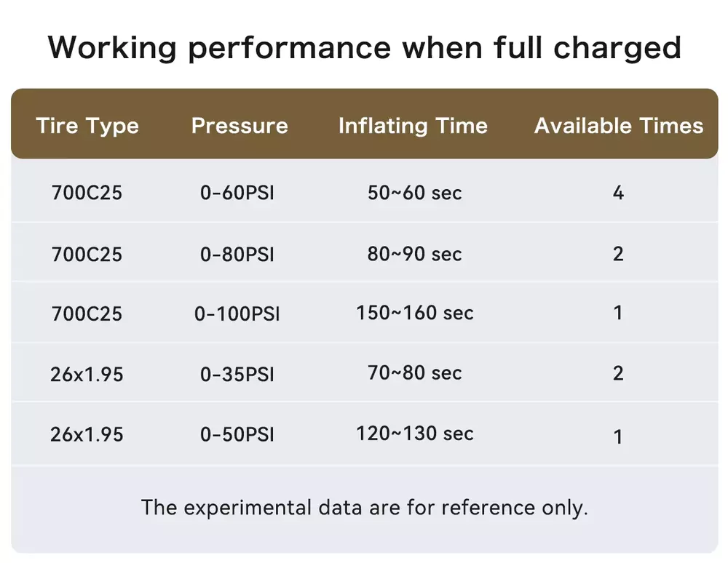
Task: Click the "80~90 sec" inflating time
Action: pos(414,255)
